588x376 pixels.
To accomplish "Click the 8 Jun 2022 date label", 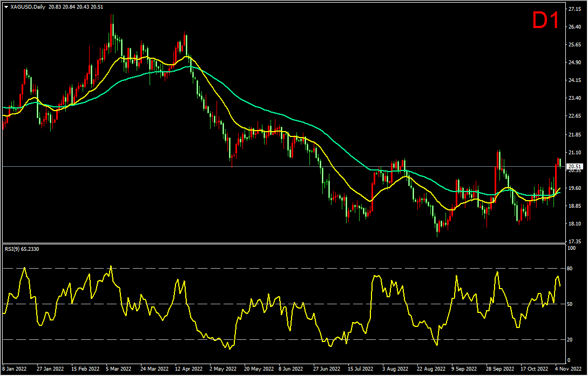I will click(x=290, y=369).
